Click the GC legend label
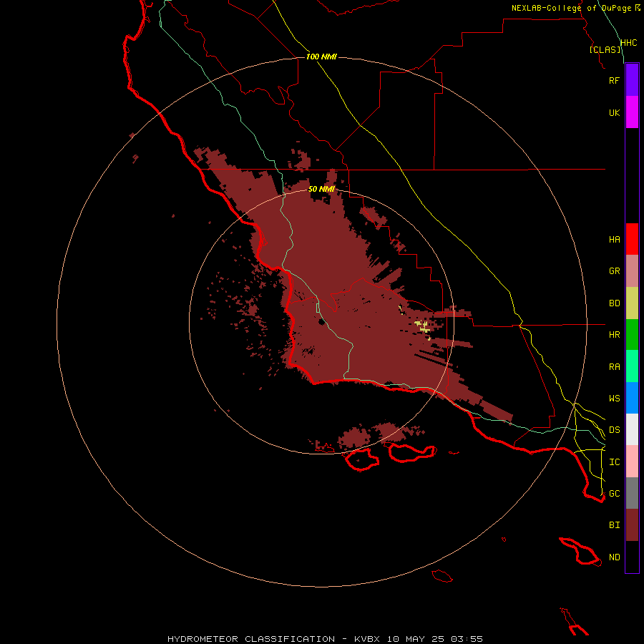 pos(614,493)
